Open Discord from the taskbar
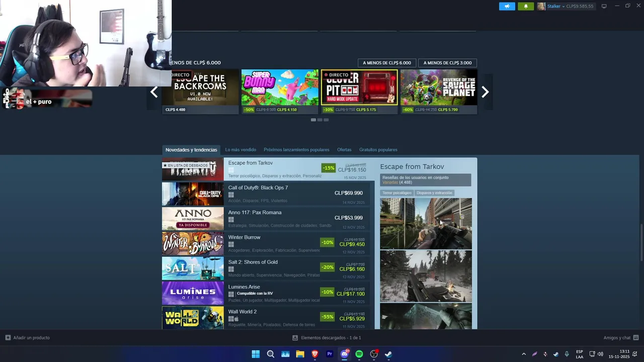644x362 pixels. click(x=345, y=354)
